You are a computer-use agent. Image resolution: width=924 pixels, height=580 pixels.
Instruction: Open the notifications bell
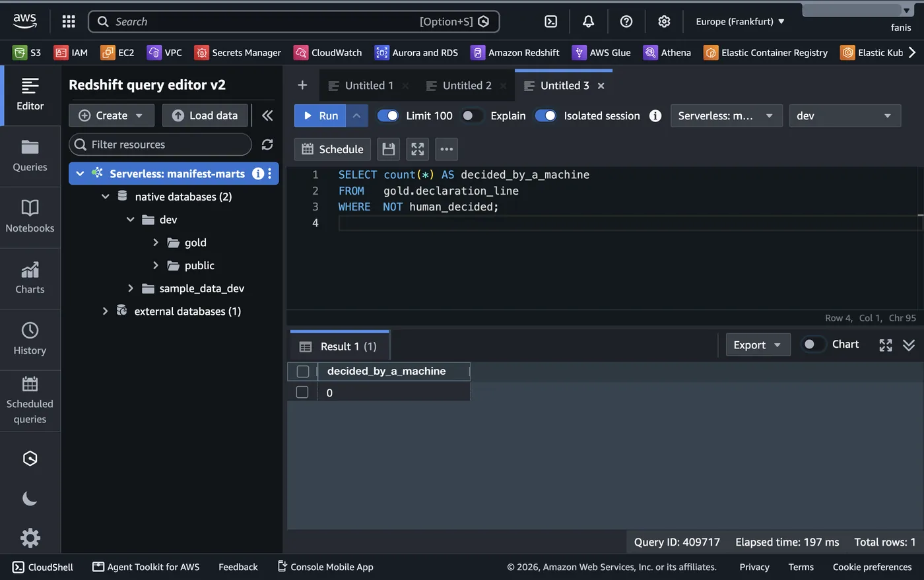588,21
